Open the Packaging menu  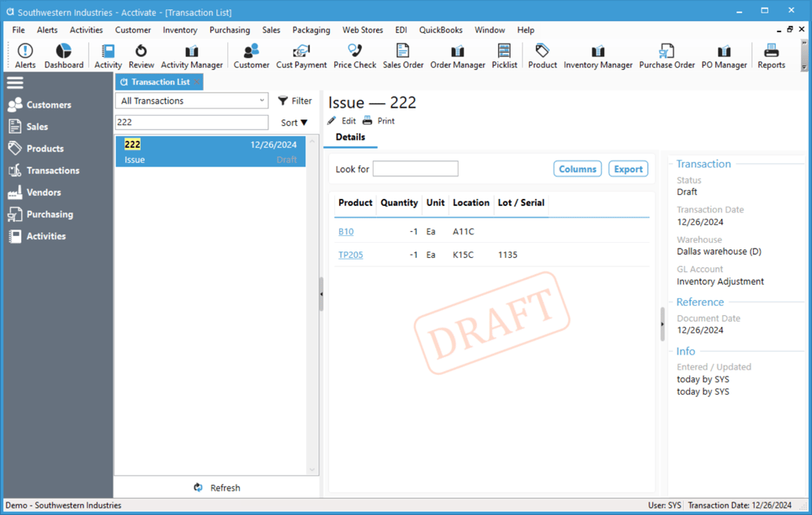click(x=311, y=30)
